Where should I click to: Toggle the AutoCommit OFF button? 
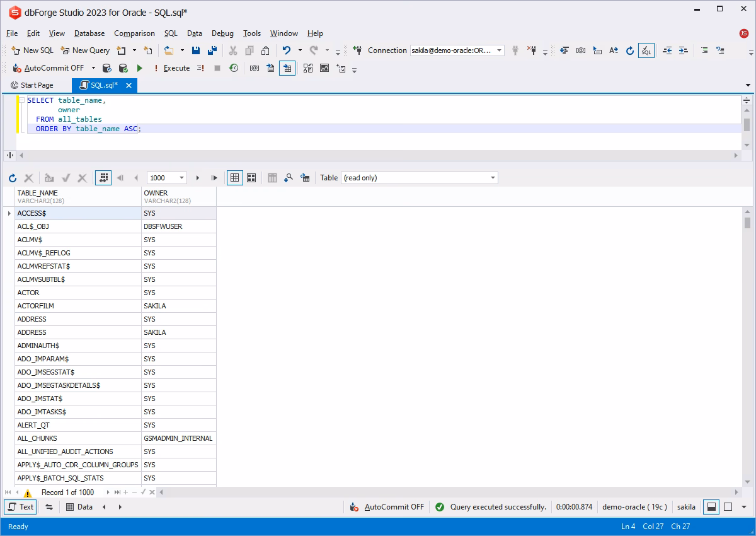(x=49, y=68)
